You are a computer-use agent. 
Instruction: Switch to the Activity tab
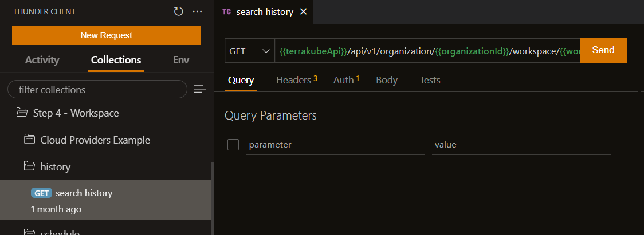42,60
